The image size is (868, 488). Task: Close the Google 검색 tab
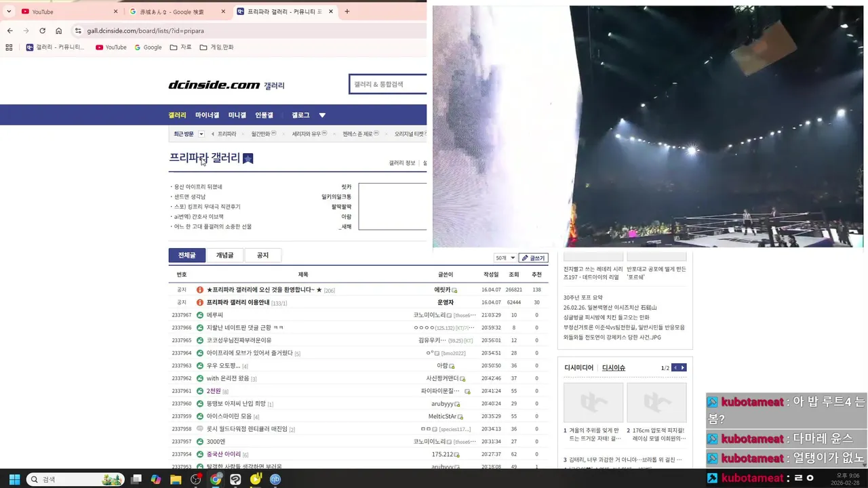(x=223, y=12)
